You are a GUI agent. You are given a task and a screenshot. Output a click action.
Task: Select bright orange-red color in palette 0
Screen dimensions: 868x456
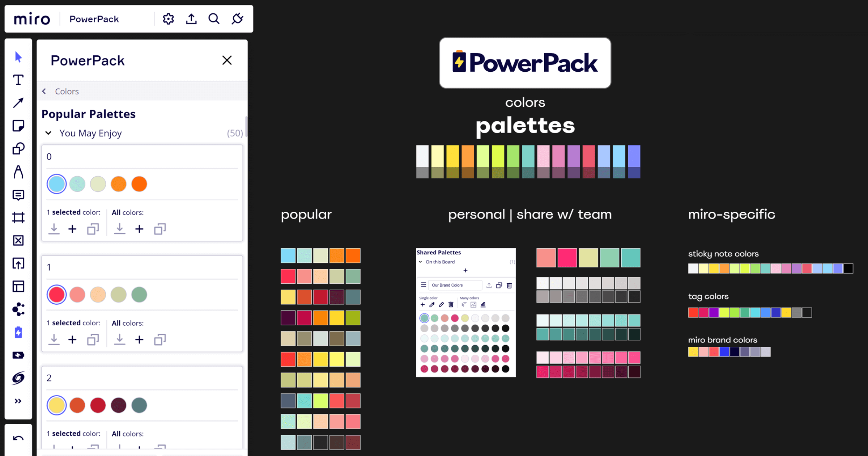pyautogui.click(x=139, y=184)
